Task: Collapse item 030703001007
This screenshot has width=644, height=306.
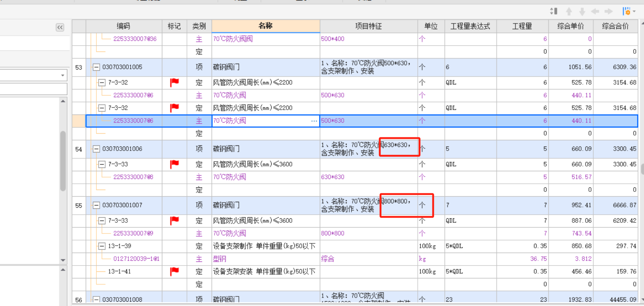Action: point(96,205)
